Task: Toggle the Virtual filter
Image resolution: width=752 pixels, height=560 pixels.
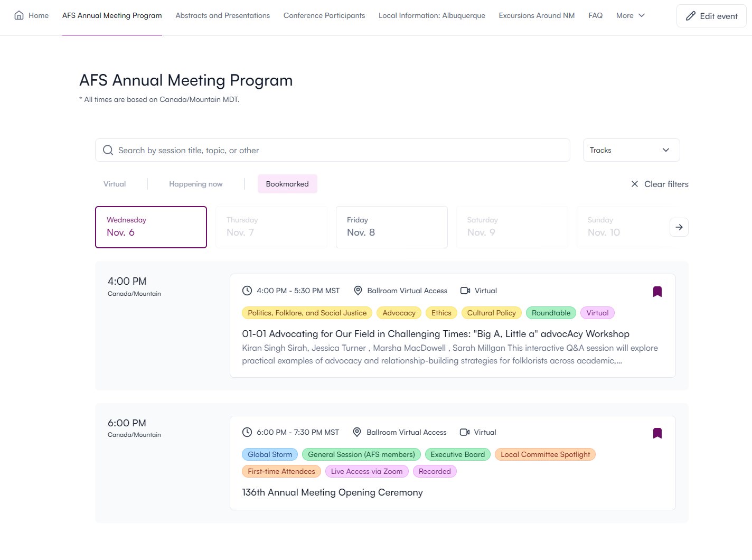Action: [115, 184]
